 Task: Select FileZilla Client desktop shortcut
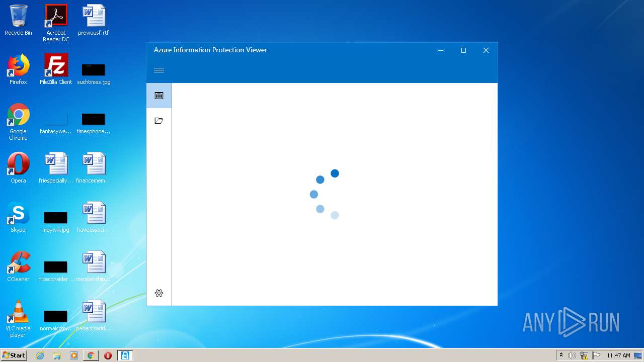pos(56,69)
